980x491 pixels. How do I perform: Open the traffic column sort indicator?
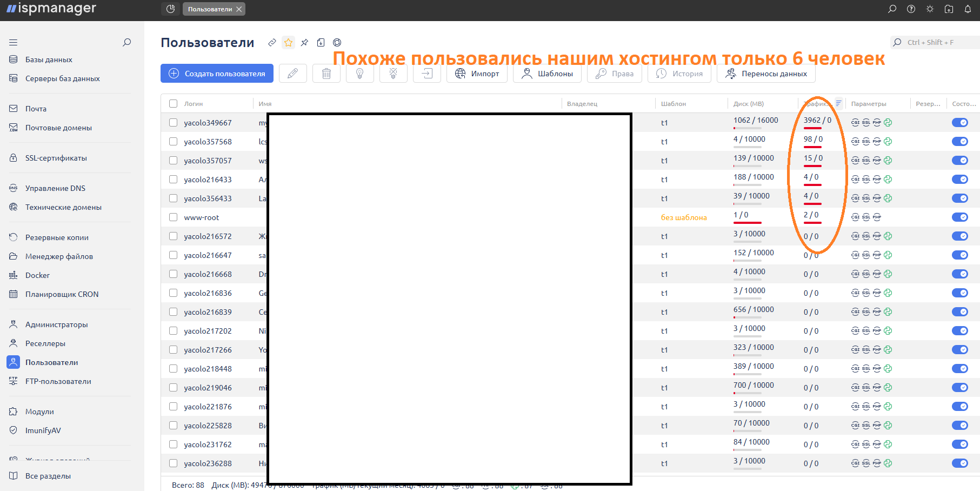pos(838,103)
